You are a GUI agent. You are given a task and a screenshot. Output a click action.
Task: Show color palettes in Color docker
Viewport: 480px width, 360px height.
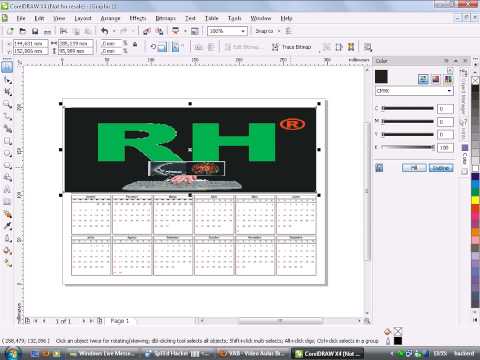[448, 79]
